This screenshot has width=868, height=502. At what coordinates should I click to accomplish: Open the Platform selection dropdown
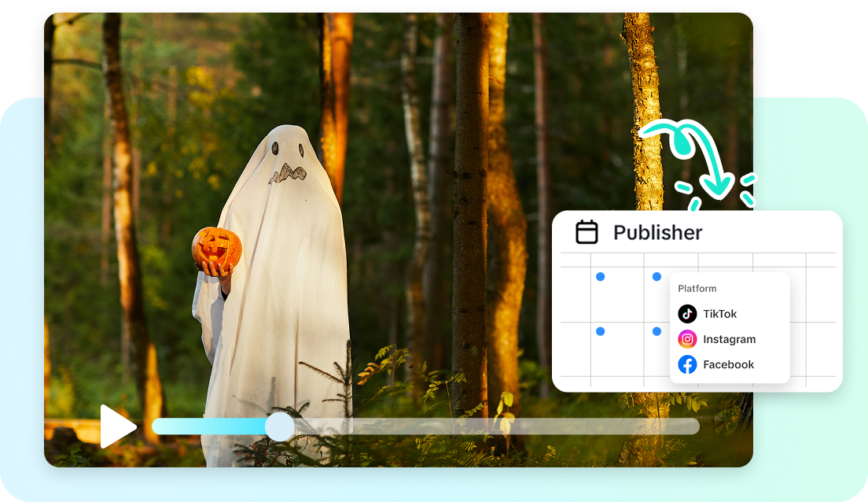[x=729, y=327]
